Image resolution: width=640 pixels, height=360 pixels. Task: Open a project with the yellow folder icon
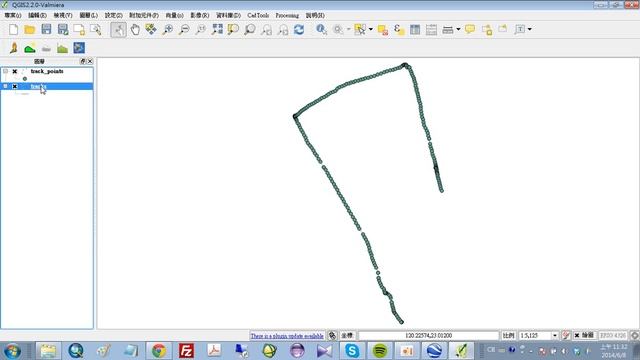pyautogui.click(x=29, y=29)
